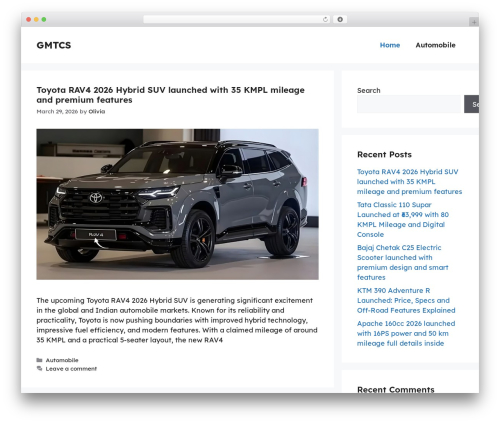500x423 pixels.
Task: Go to the Home menu item
Action: coord(390,45)
